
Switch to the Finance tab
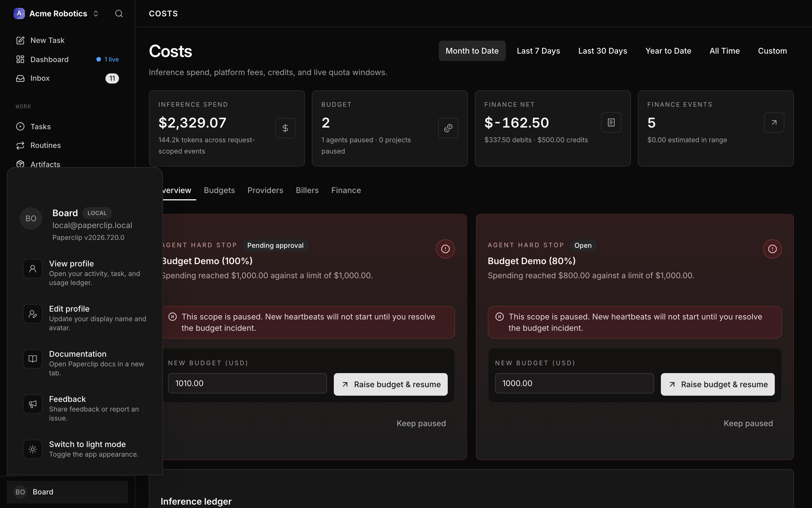coord(346,190)
